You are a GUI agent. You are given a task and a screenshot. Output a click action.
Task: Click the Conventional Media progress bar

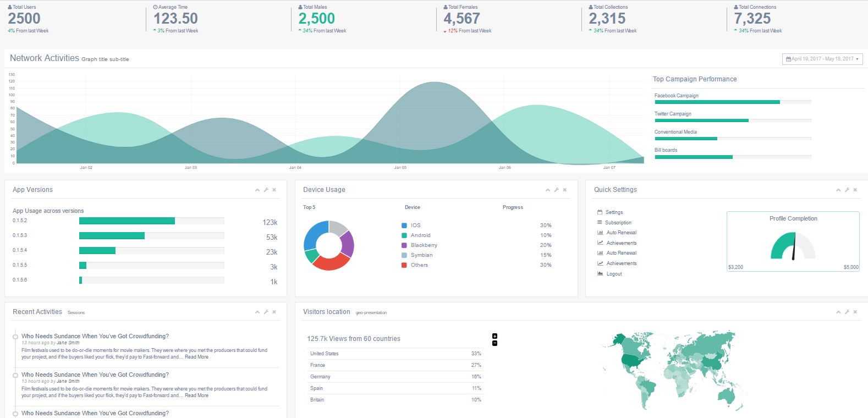(733, 138)
